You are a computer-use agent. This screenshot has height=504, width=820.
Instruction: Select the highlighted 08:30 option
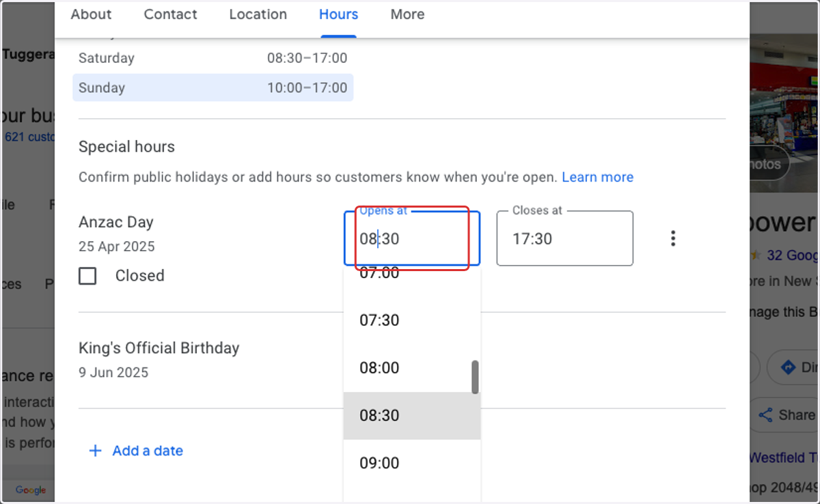pos(412,416)
